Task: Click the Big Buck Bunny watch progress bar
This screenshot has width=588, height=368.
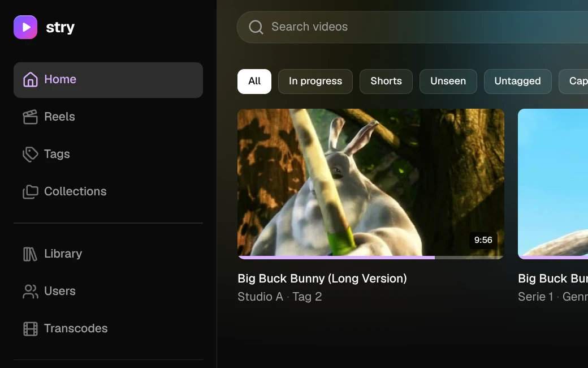Action: tap(371, 258)
